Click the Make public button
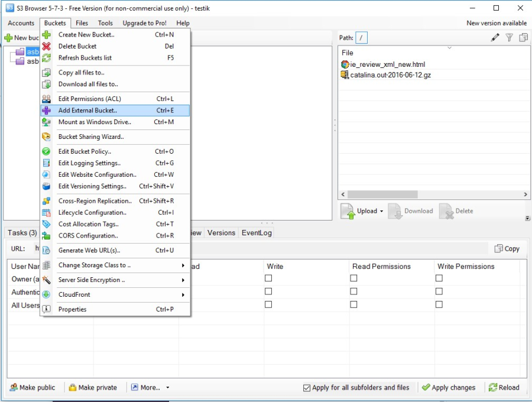 (x=33, y=387)
